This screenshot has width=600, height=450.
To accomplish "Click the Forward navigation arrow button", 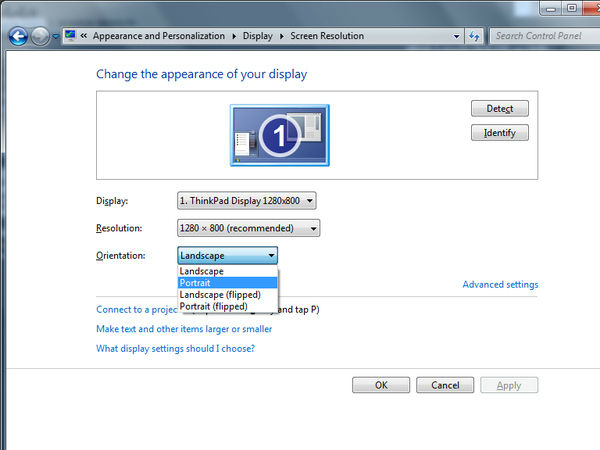I will coord(40,36).
